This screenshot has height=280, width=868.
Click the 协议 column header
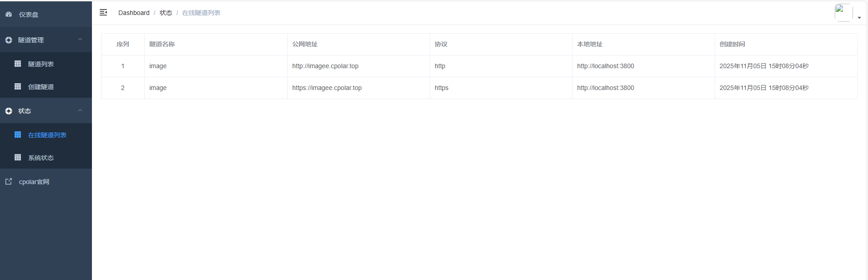coord(441,44)
